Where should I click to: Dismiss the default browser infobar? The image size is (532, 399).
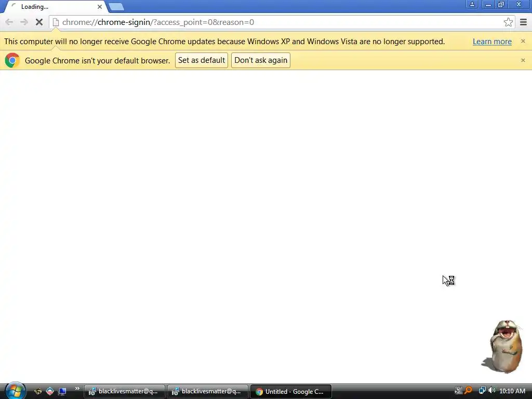[523, 60]
